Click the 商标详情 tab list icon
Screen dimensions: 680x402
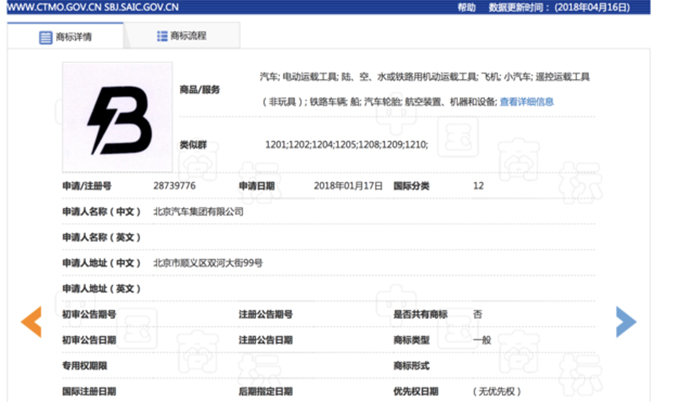click(x=45, y=37)
